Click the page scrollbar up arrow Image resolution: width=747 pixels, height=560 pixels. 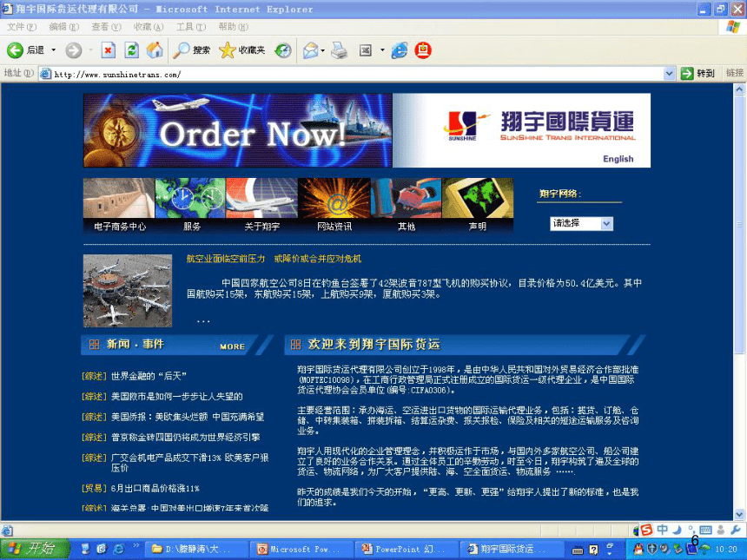(739, 89)
